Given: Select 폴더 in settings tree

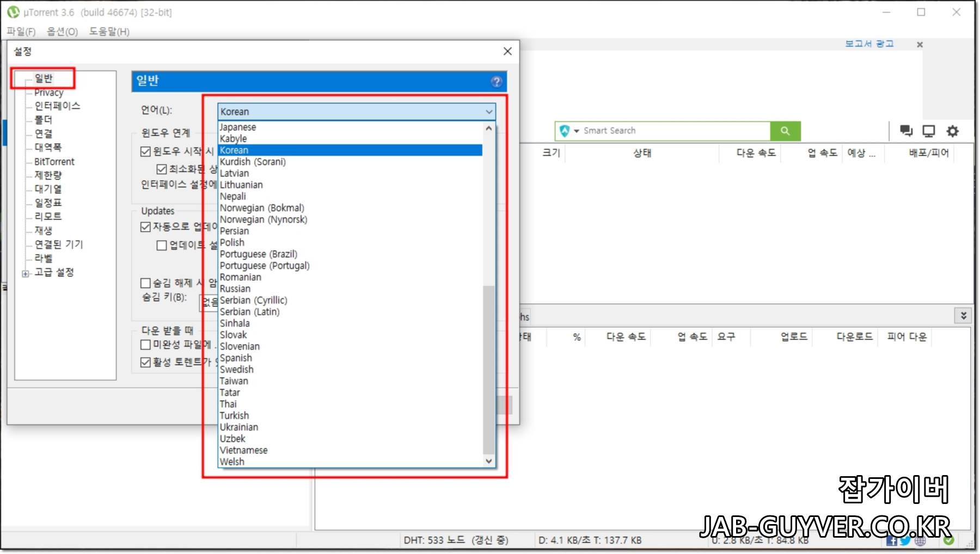Looking at the screenshot, I should [x=44, y=120].
